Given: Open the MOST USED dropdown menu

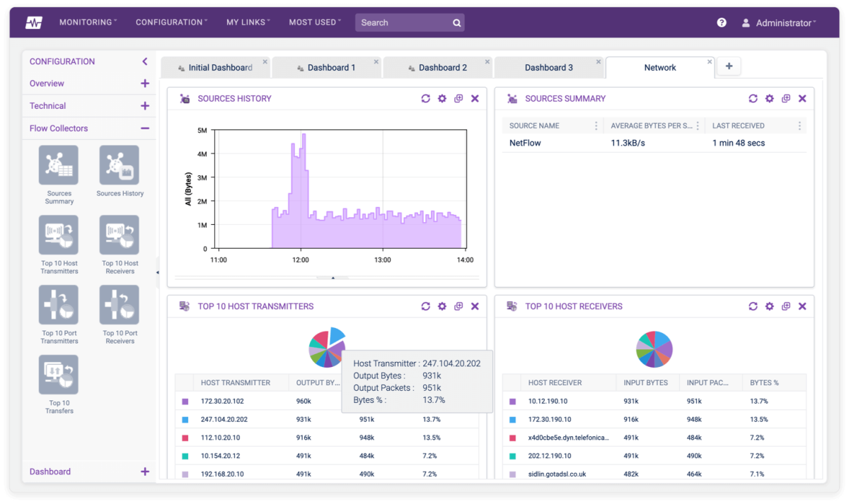Looking at the screenshot, I should [x=314, y=22].
